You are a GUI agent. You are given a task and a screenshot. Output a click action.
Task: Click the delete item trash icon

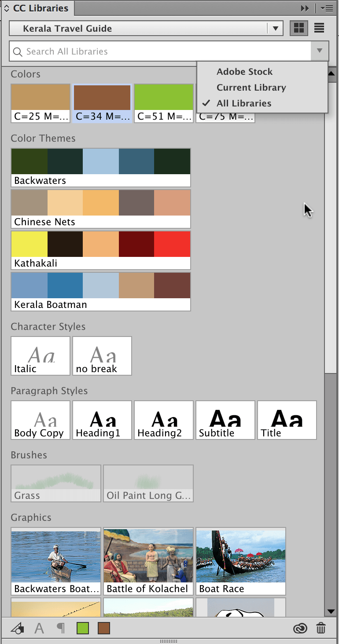click(x=321, y=628)
